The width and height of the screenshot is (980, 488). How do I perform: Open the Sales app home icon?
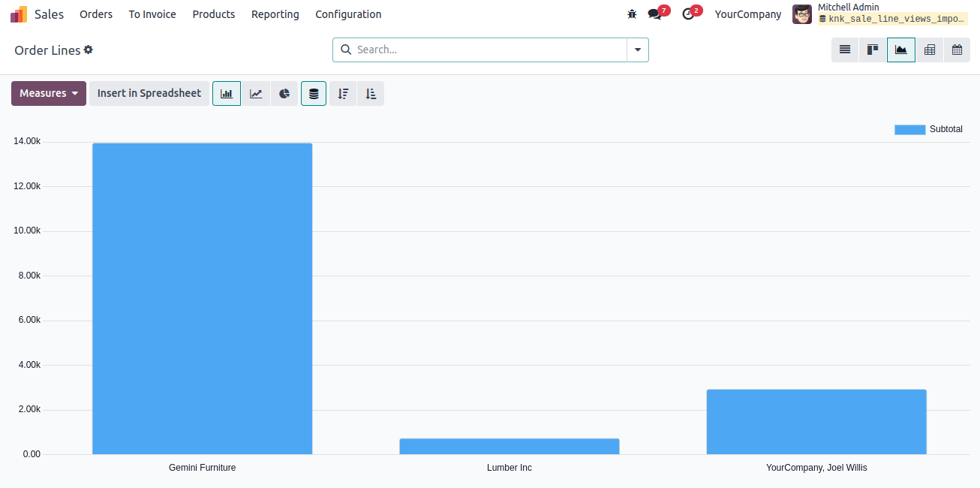18,14
